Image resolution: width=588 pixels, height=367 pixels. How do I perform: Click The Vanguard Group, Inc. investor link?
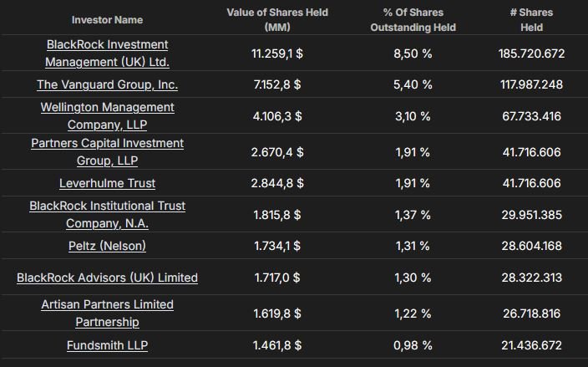[x=107, y=84]
